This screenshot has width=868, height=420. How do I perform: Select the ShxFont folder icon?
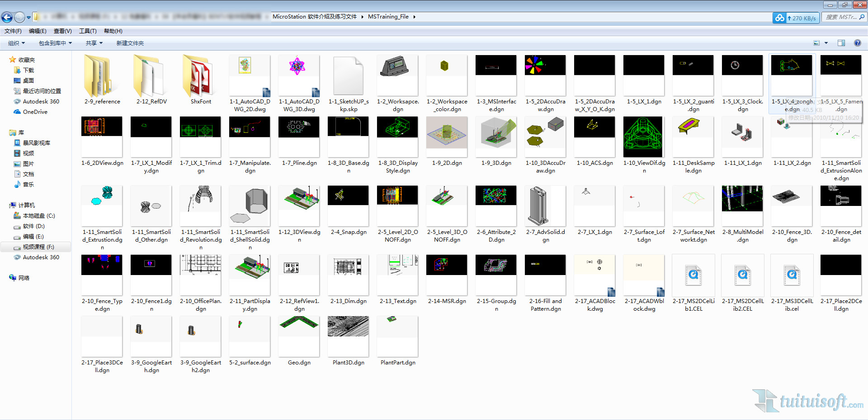click(x=200, y=76)
